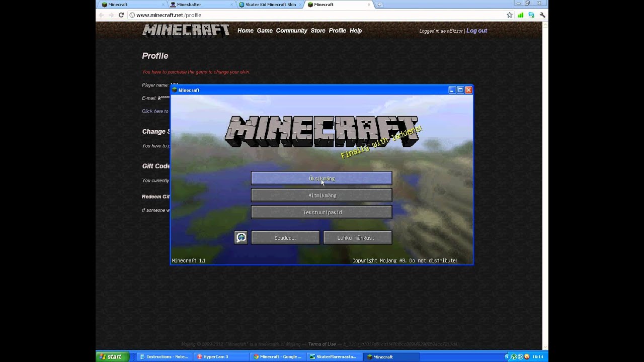Click the 'Minecraft 1.1' version text
644x362 pixels.
[x=189, y=260]
